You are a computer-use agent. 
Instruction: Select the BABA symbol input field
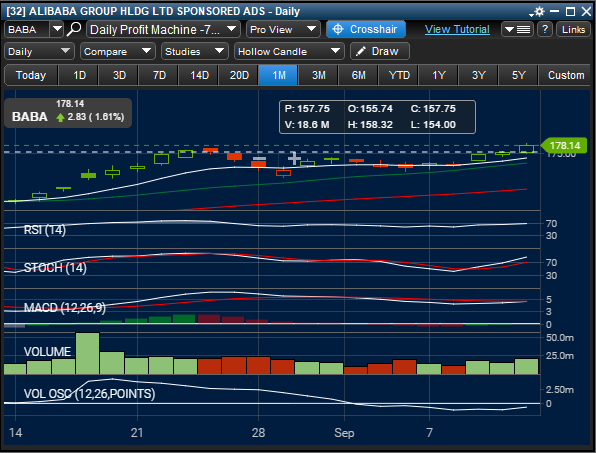pyautogui.click(x=27, y=29)
